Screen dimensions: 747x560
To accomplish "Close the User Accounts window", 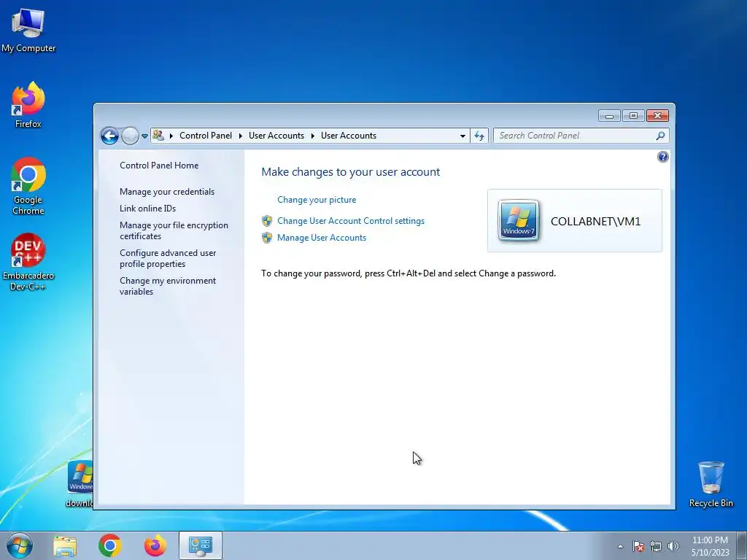I will [657, 116].
